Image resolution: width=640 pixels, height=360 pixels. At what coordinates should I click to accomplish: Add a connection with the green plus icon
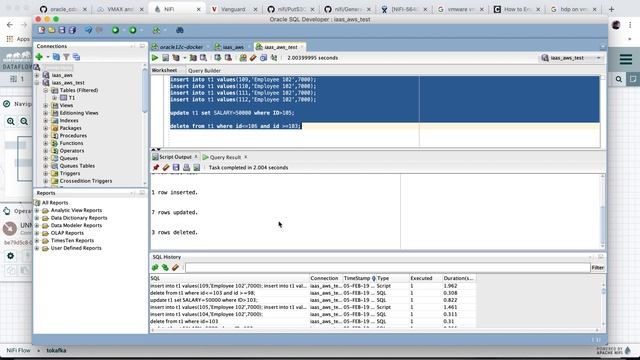click(39, 57)
